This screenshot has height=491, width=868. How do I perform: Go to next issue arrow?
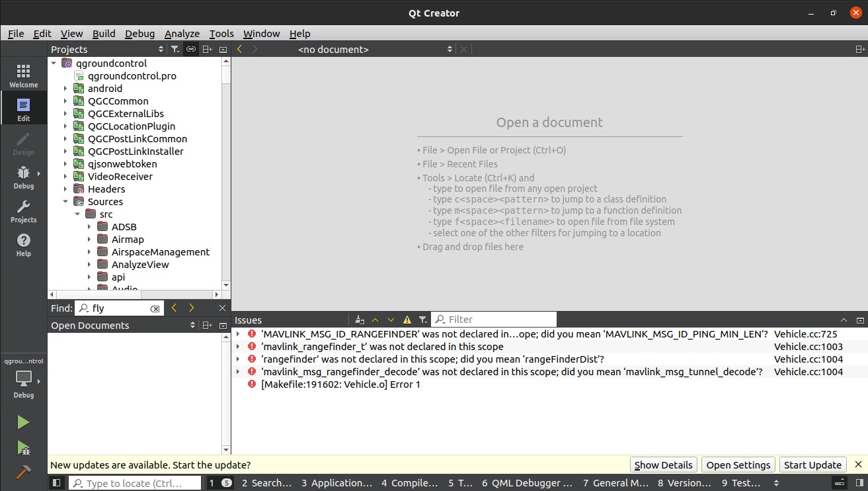pyautogui.click(x=391, y=320)
